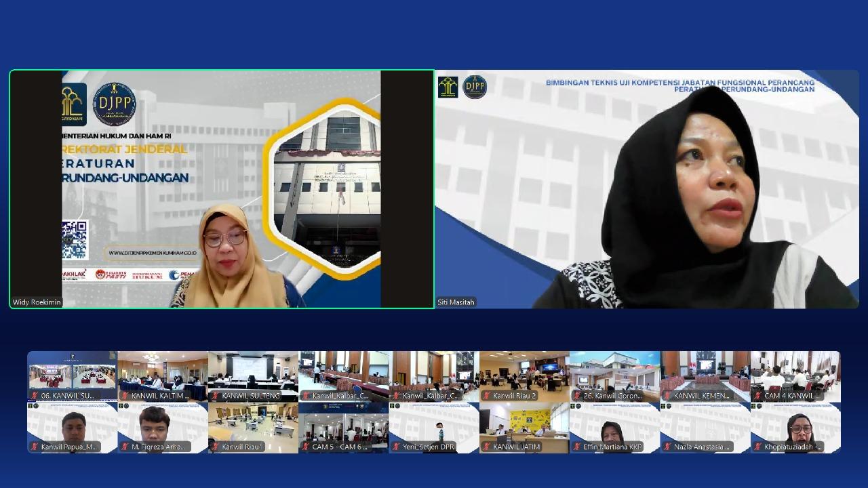The width and height of the screenshot is (868, 488).
Task: Click the Siti Masitah name label
Action: point(456,302)
